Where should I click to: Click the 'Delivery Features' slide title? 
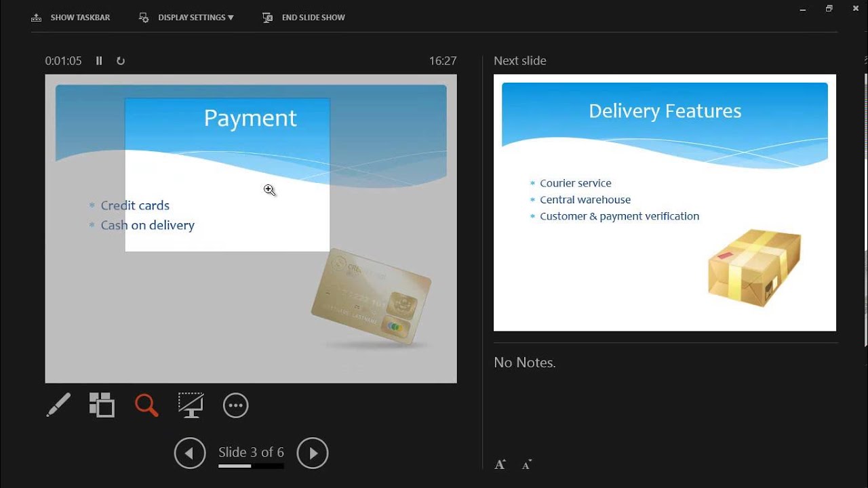[x=665, y=111]
